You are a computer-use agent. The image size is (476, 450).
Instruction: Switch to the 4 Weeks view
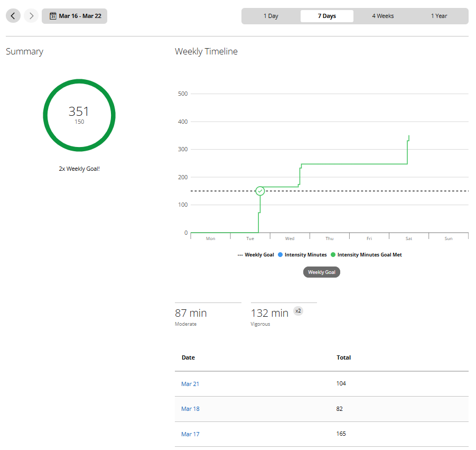[382, 16]
